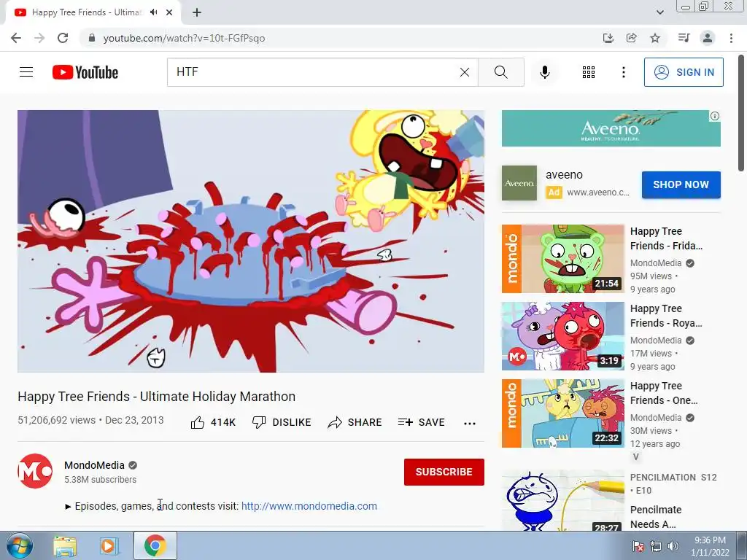Viewport: 747px width, 560px height.
Task: Click the MondoMedia channel verified badge
Action: pyautogui.click(x=133, y=465)
